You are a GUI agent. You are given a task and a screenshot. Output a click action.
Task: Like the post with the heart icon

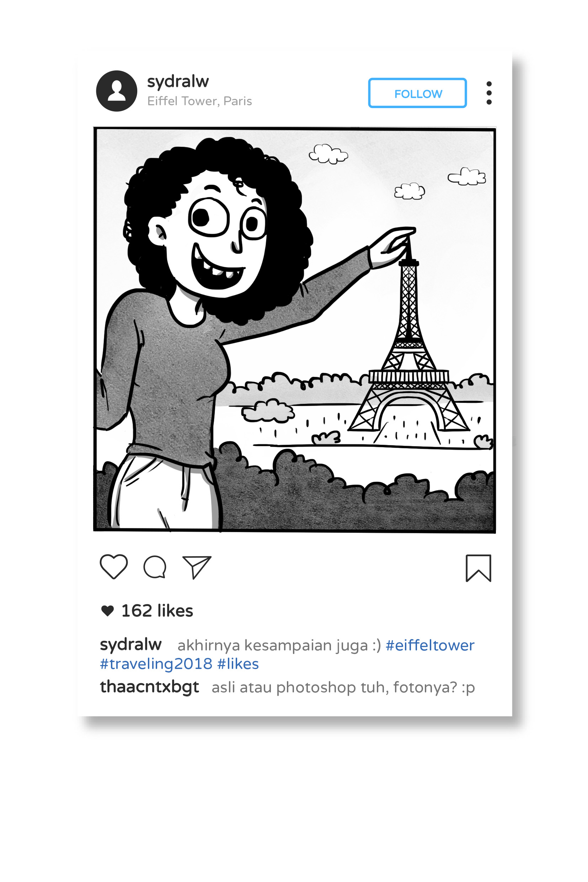tap(114, 567)
